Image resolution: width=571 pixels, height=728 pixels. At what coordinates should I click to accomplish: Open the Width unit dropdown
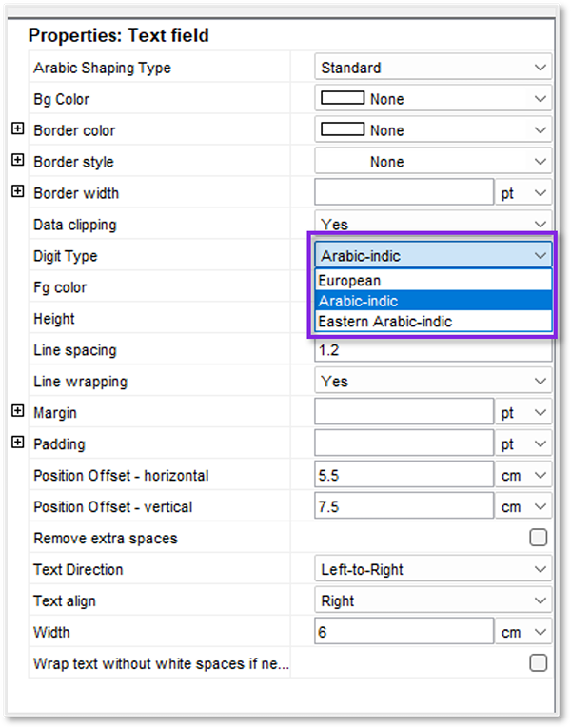tap(523, 632)
